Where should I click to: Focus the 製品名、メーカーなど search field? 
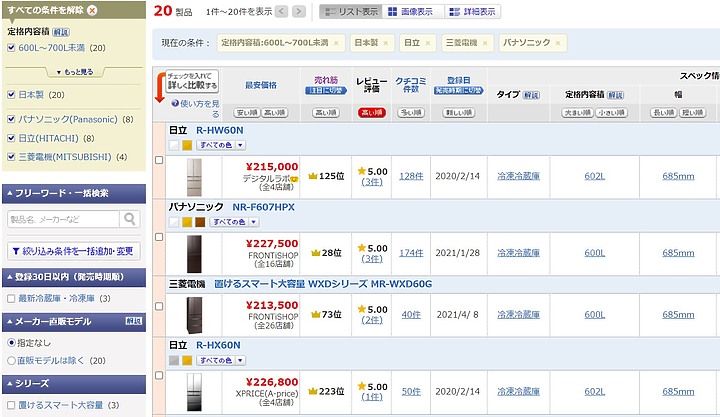coord(63,219)
